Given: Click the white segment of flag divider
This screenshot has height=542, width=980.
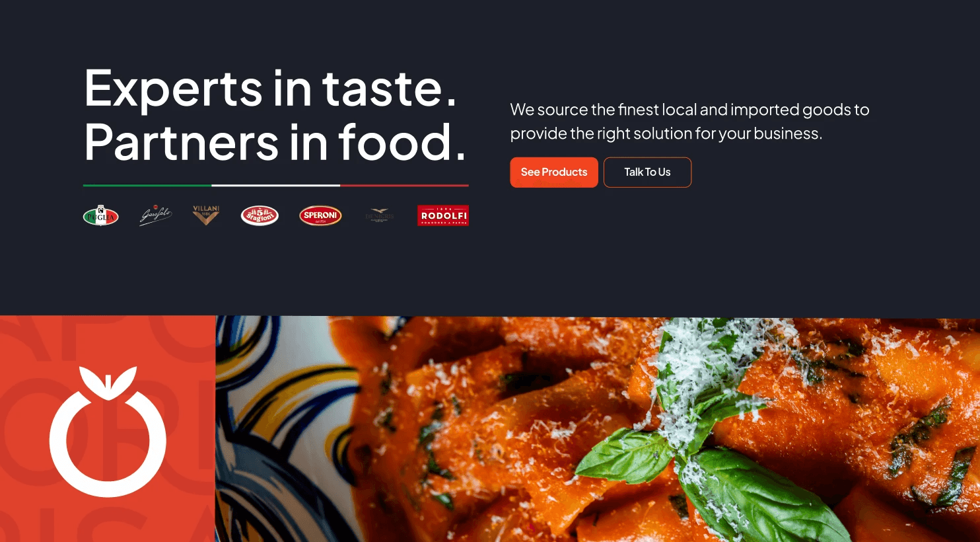Looking at the screenshot, I should tap(276, 186).
